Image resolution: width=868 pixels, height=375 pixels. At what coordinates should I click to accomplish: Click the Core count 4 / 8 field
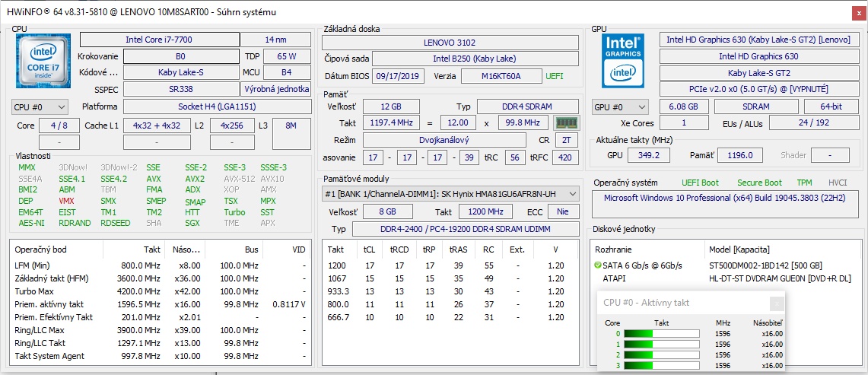[58, 126]
